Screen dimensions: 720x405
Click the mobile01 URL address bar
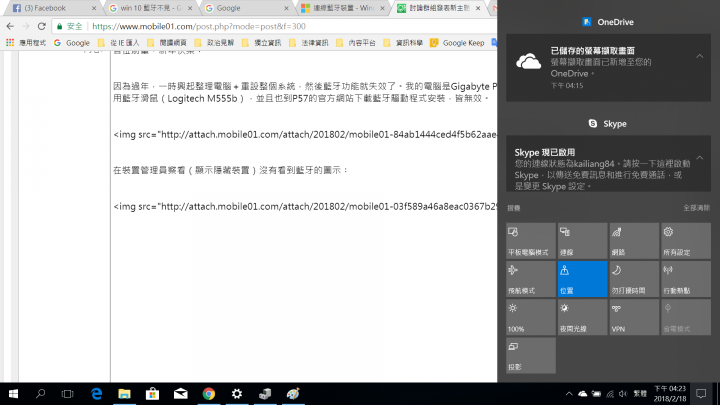(x=276, y=26)
